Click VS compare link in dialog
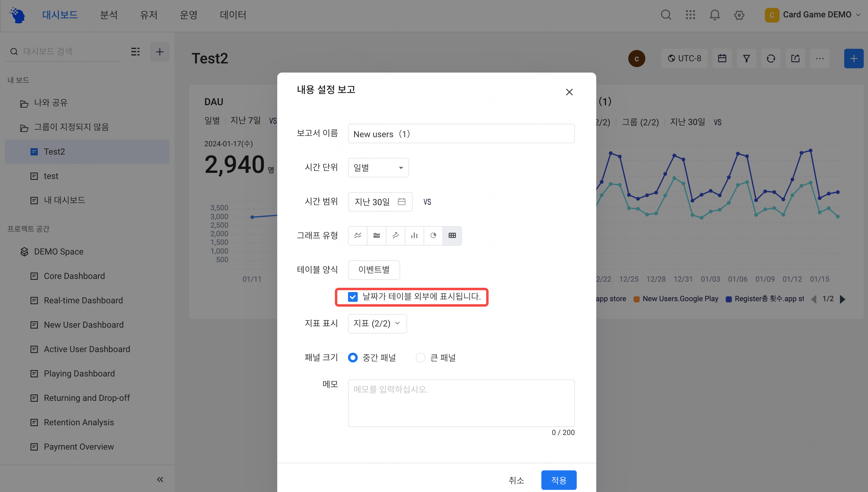868x492 pixels. pyautogui.click(x=427, y=202)
